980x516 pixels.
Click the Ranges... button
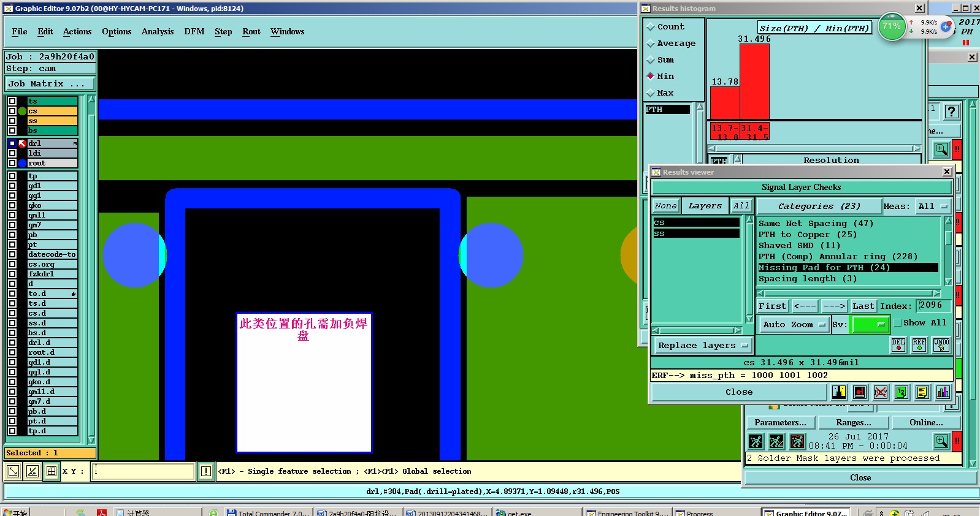tap(853, 422)
